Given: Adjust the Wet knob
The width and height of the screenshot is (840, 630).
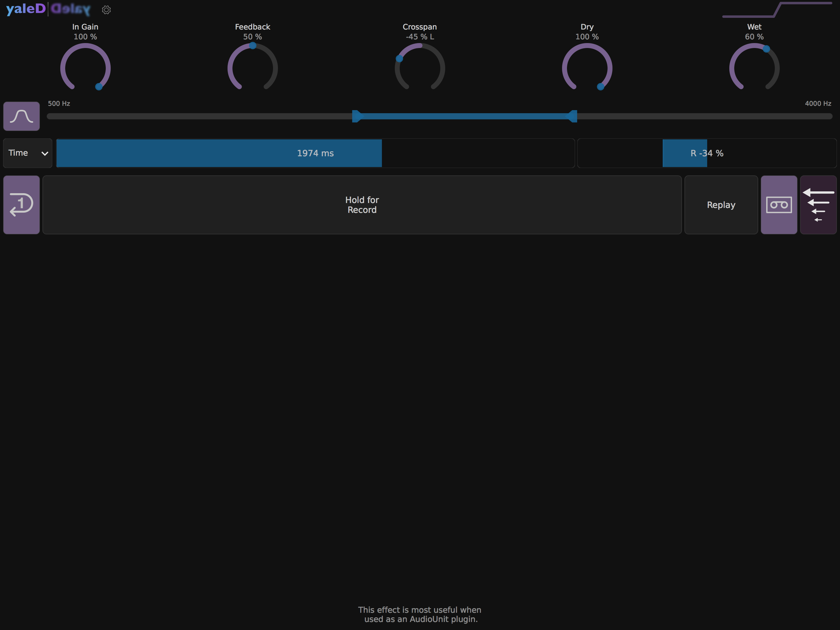Looking at the screenshot, I should point(754,68).
